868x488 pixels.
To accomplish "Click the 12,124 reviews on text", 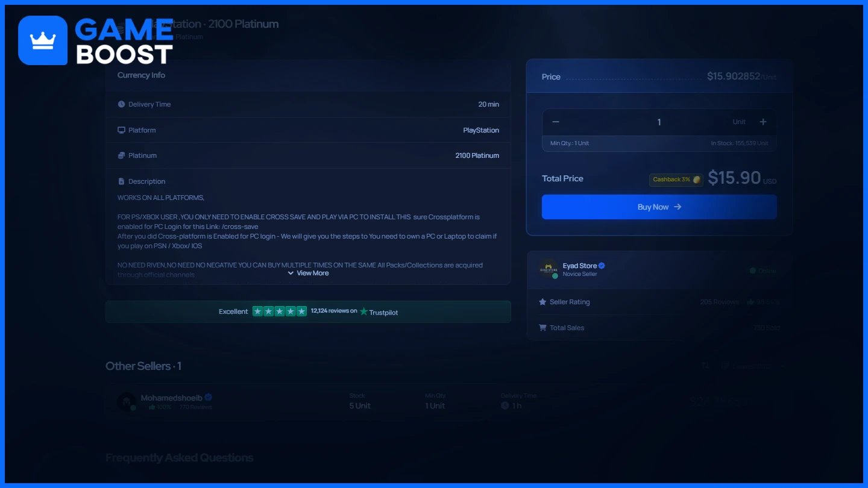I will [334, 311].
